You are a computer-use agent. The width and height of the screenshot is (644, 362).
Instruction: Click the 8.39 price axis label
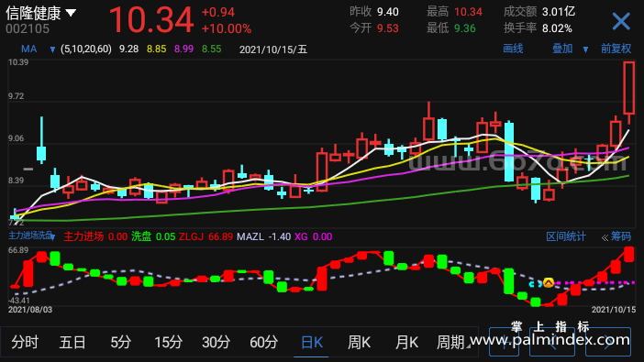[x=16, y=181]
